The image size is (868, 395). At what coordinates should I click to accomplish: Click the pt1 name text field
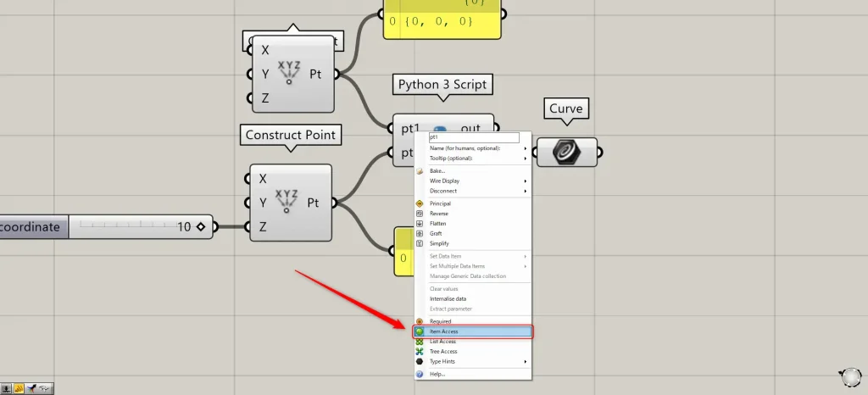(472, 136)
